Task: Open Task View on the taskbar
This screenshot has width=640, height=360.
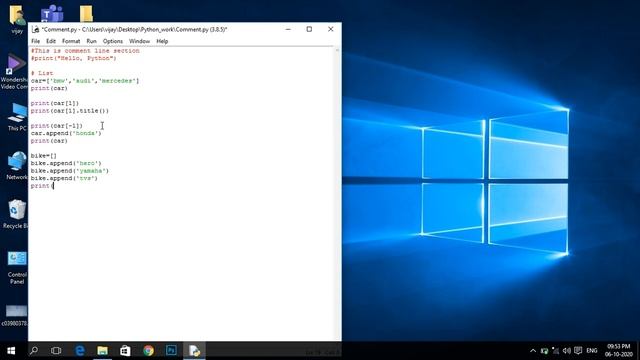Action: coord(56,351)
